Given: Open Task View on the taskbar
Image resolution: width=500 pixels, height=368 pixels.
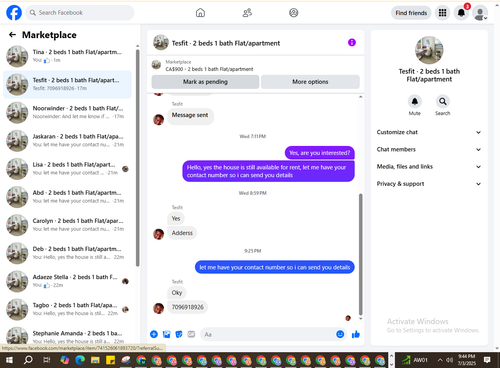Looking at the screenshot, I should coord(47,360).
